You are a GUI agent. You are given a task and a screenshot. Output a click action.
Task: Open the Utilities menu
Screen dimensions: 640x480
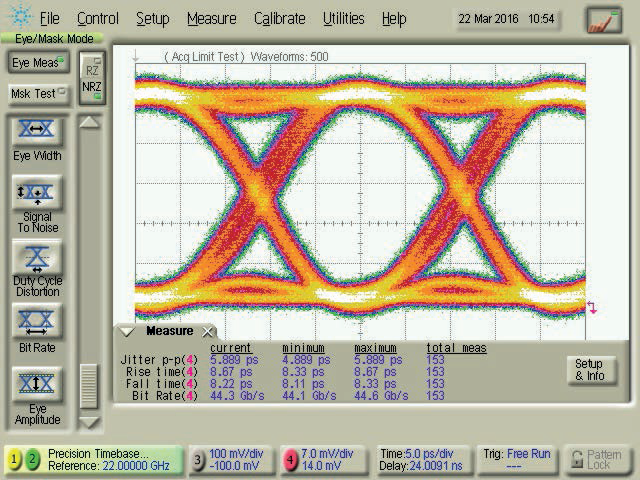tap(344, 19)
